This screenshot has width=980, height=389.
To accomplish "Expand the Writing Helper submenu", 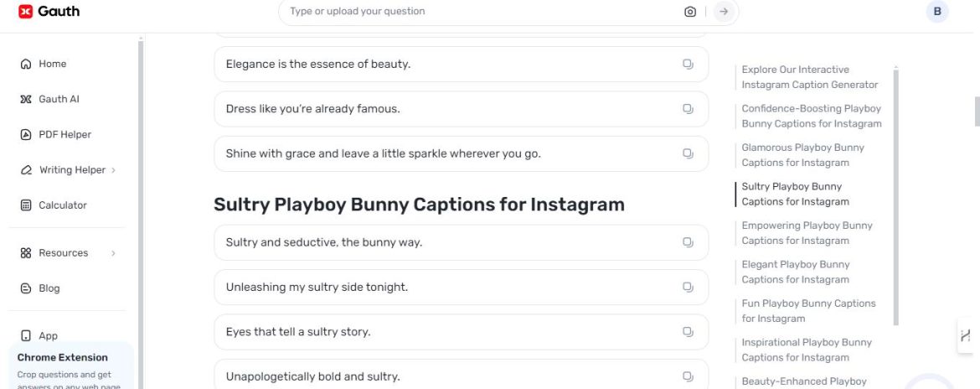I will pyautogui.click(x=113, y=170).
